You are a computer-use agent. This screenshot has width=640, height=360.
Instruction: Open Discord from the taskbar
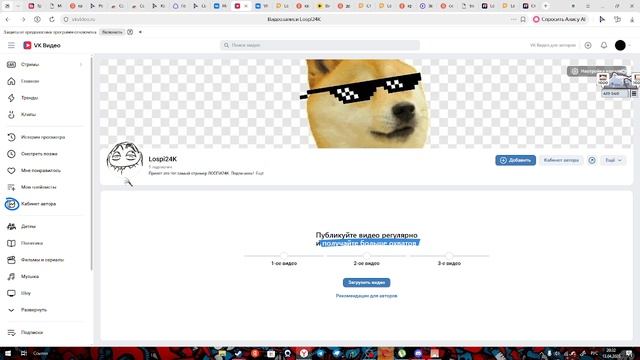[x=418, y=353]
